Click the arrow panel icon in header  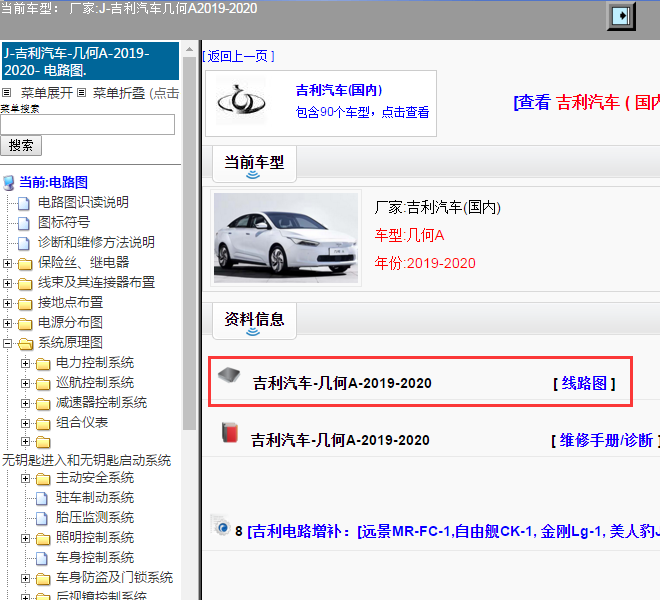pos(621,16)
